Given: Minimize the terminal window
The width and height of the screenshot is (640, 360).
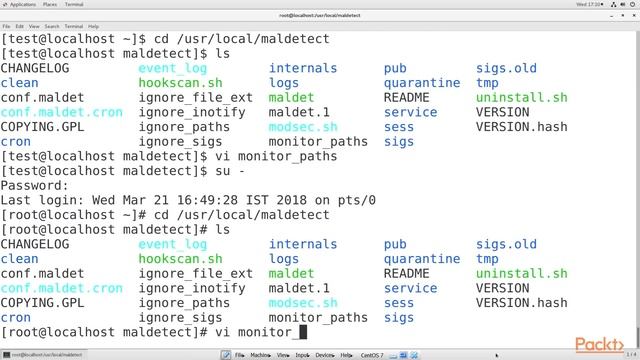Looking at the screenshot, I should click(611, 16).
